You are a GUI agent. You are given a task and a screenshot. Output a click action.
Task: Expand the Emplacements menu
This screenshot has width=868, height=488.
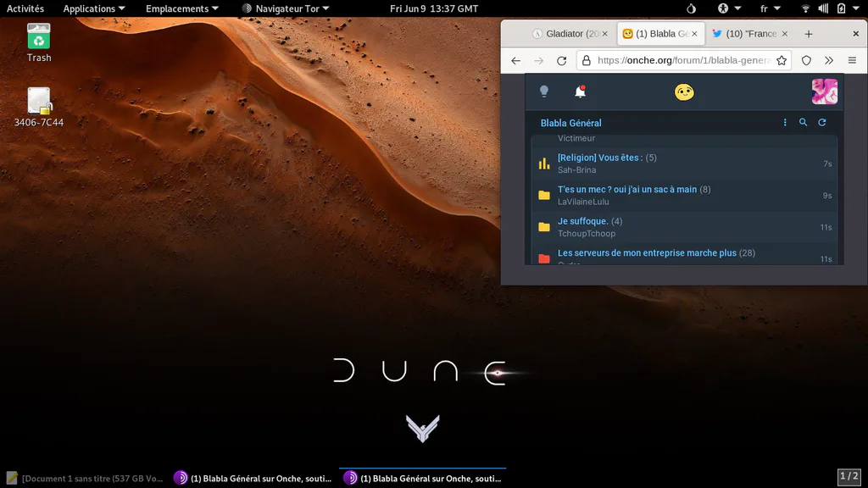[x=181, y=8]
